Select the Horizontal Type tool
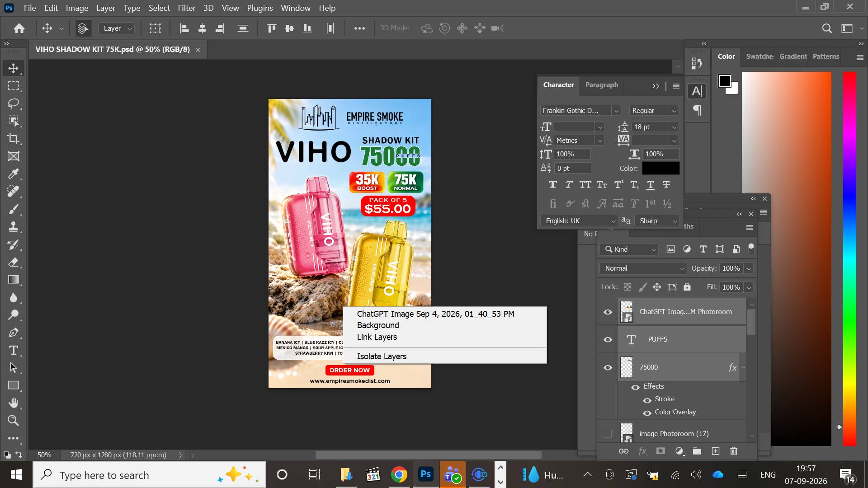This screenshot has height=488, width=868. pos(14,350)
